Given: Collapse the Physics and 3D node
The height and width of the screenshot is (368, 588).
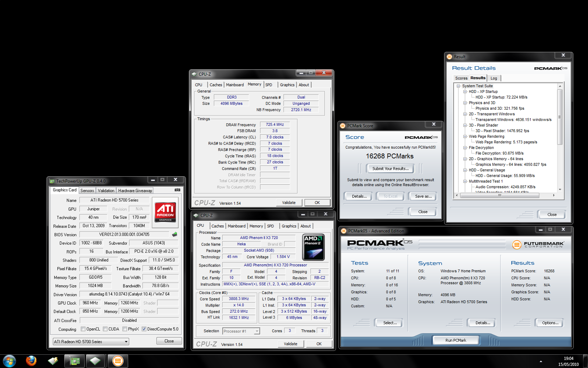Looking at the screenshot, I should [465, 103].
